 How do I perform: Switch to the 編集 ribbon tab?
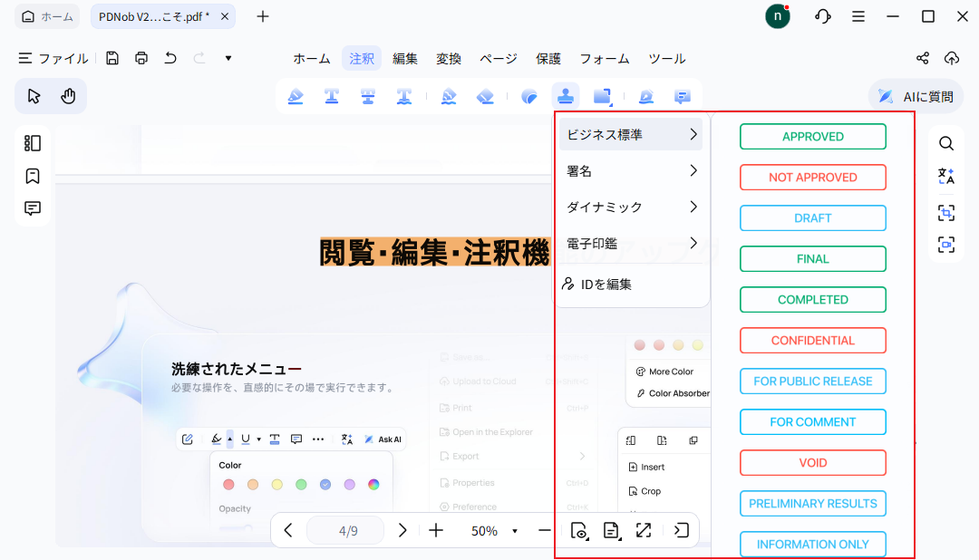click(x=405, y=58)
